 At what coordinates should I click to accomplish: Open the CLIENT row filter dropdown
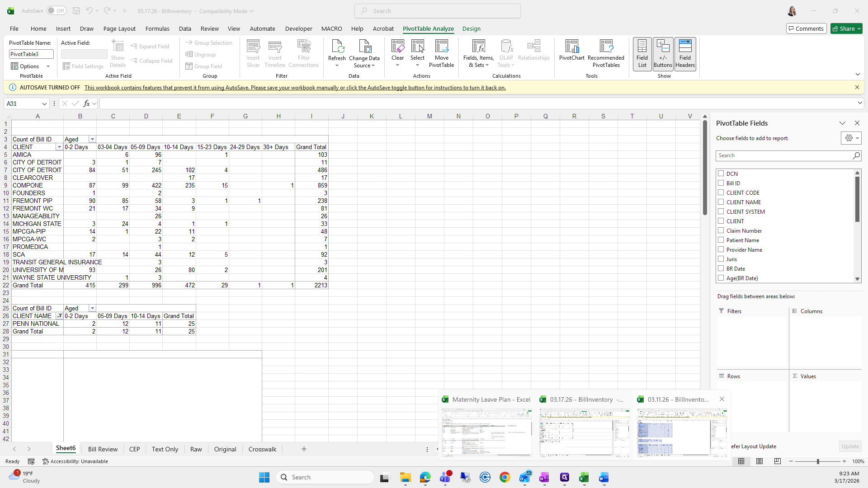coord(59,147)
